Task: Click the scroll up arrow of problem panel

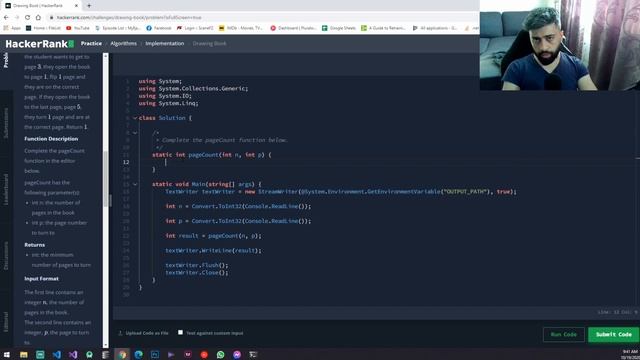Action: click(x=106, y=56)
